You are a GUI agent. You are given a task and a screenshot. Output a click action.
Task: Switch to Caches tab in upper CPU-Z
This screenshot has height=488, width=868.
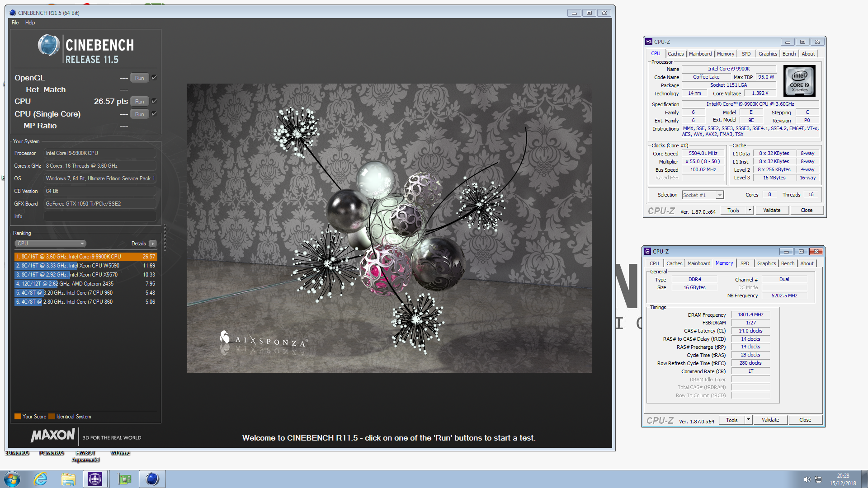(675, 54)
